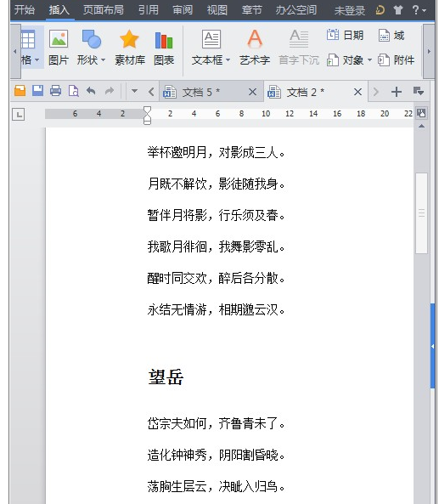Screen dimensions: 439x504
Task: Open the 页面布局 ribbon tab
Action: pyautogui.click(x=103, y=9)
